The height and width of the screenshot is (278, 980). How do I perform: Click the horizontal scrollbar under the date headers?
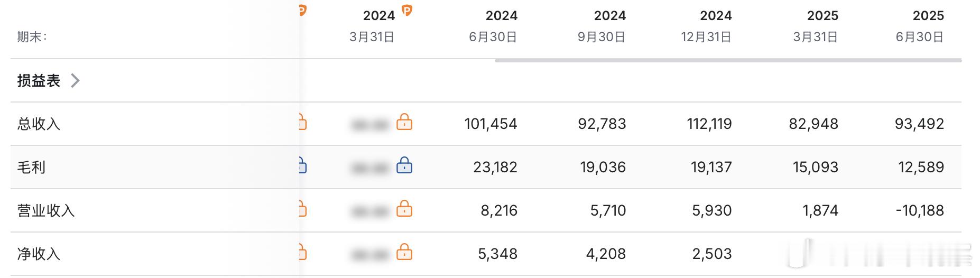click(727, 61)
